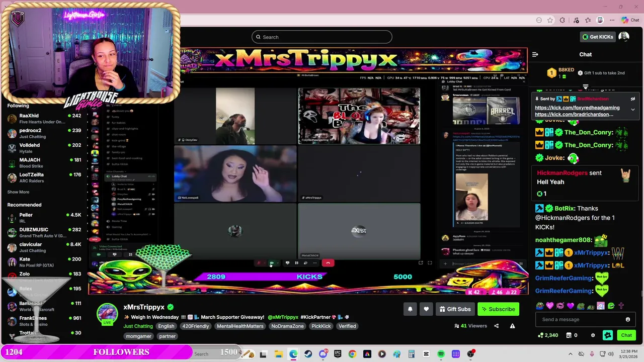Open the browser Favorites list icon
Viewport: 644px width, 362px height.
(x=588, y=20)
